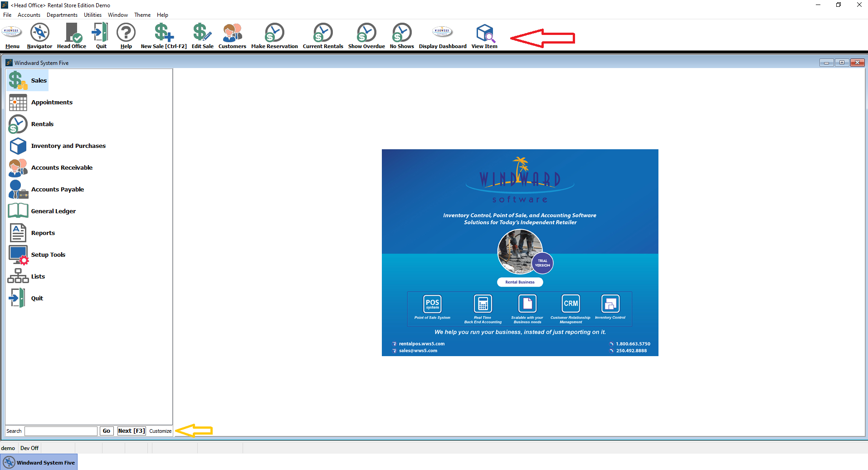Open the Departments menu

click(62, 15)
